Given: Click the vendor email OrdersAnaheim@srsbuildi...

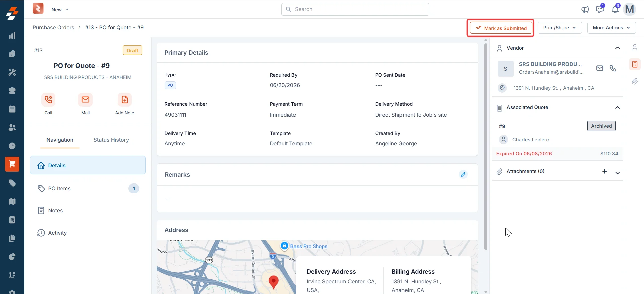Looking at the screenshot, I should pos(551,72).
